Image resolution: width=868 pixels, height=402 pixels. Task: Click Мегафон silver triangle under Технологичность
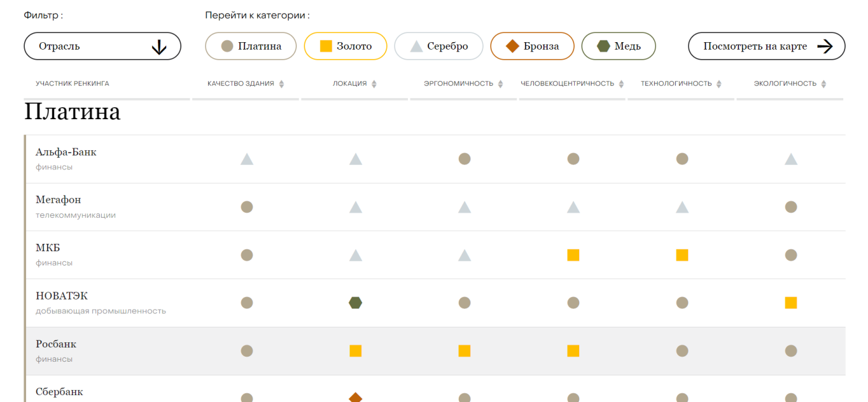point(682,207)
